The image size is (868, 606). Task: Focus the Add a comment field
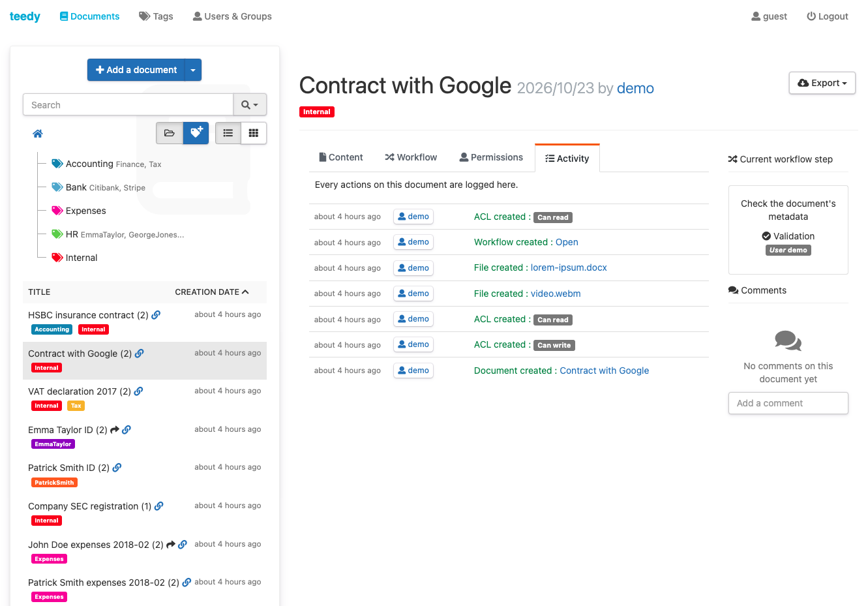tap(788, 403)
